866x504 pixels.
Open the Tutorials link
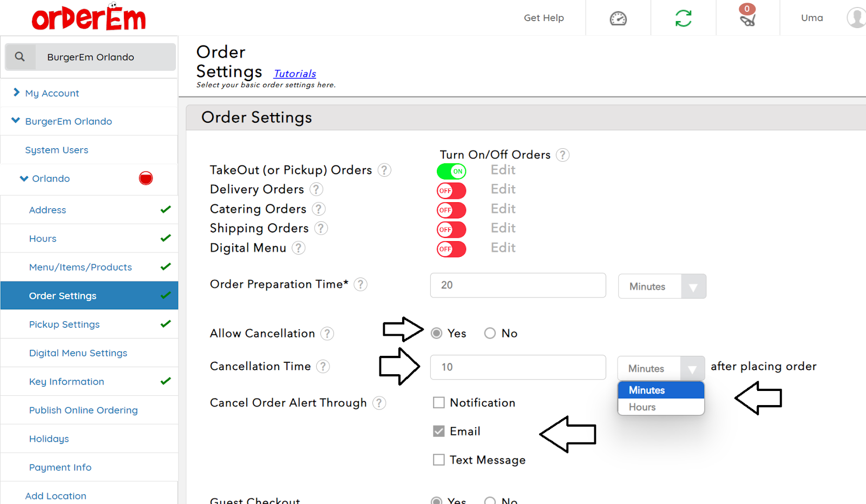294,74
